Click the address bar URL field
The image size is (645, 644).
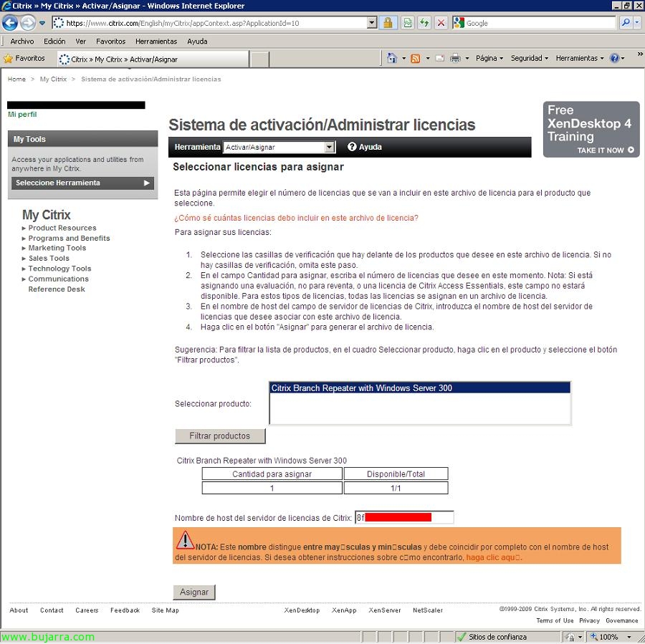(209, 23)
